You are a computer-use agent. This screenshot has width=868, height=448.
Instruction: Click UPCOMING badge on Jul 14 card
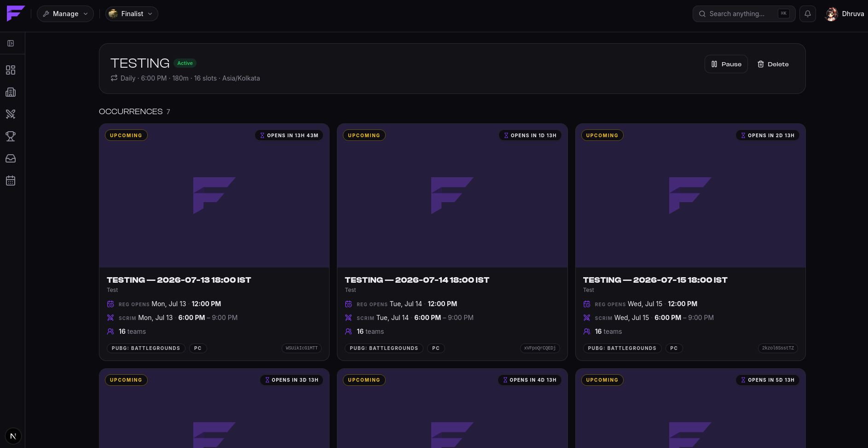point(364,135)
